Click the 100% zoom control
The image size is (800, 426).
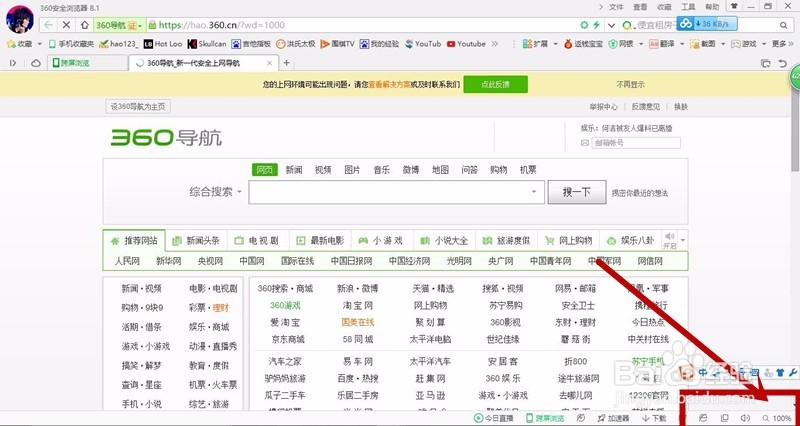777,418
